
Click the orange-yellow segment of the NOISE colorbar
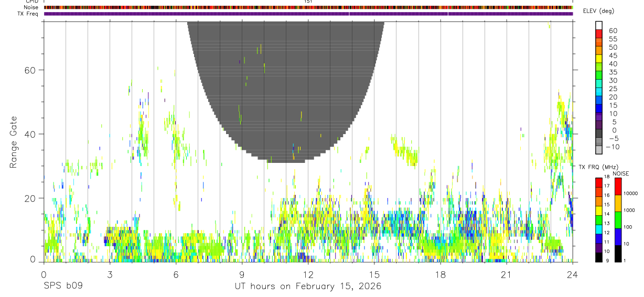click(x=618, y=203)
